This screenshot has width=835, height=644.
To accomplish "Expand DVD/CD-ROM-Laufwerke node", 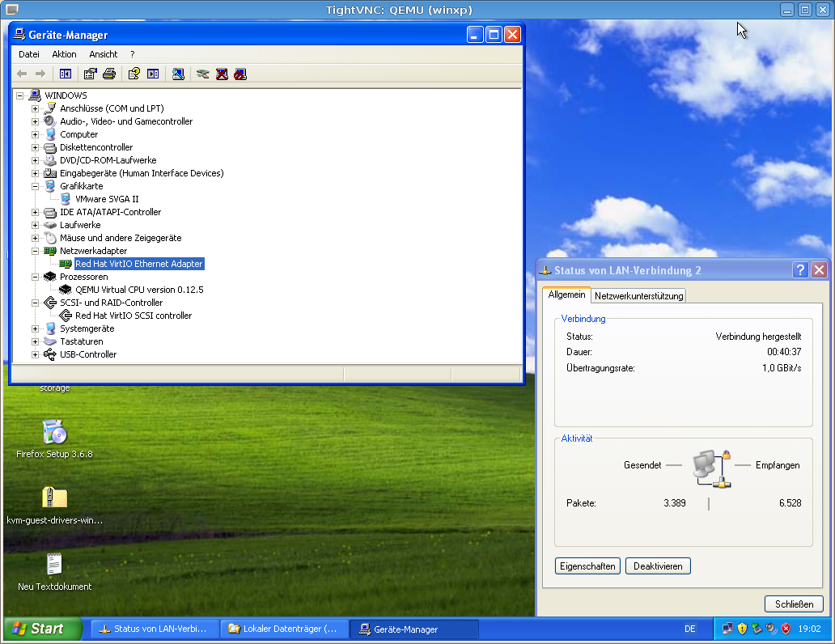I will point(35,160).
